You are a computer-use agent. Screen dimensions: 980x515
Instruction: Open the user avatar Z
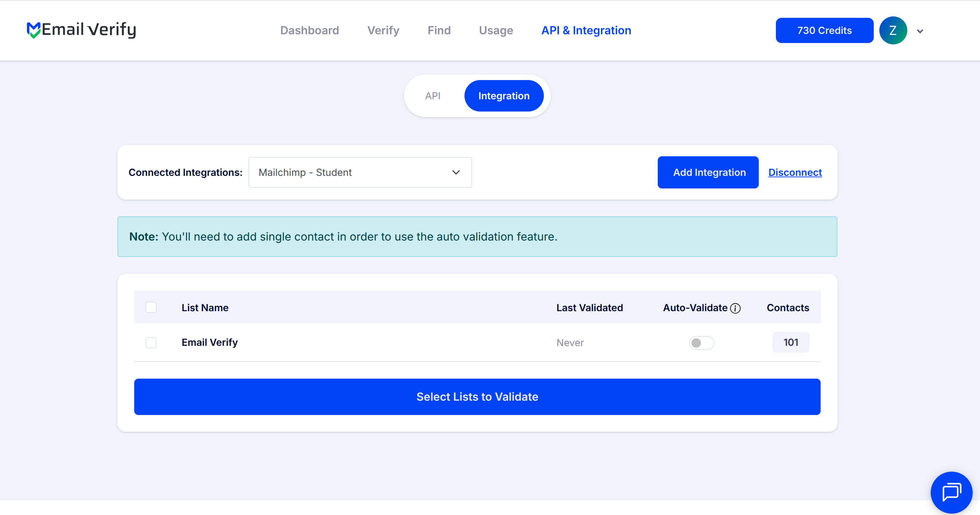893,30
